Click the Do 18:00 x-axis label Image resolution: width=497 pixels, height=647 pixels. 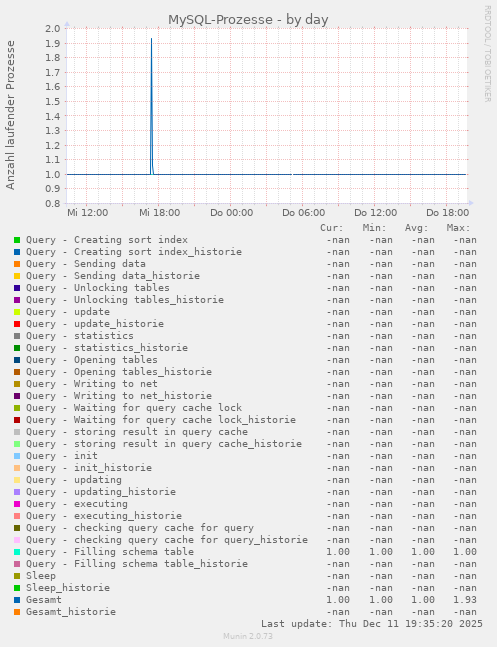[447, 213]
